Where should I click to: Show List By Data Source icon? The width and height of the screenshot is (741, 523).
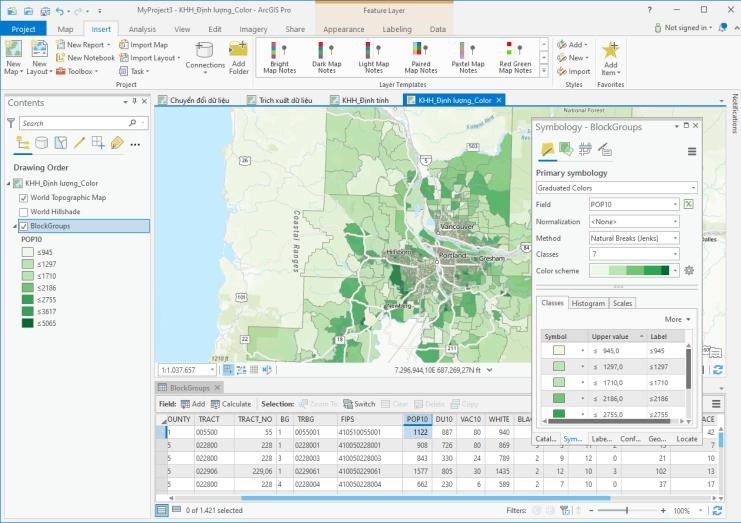click(42, 143)
